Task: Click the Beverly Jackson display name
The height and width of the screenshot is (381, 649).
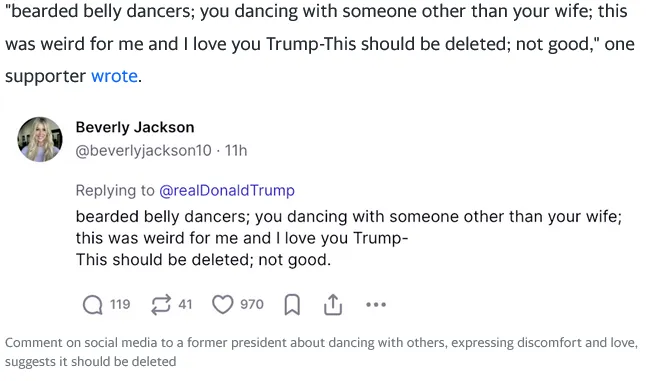Action: (135, 127)
